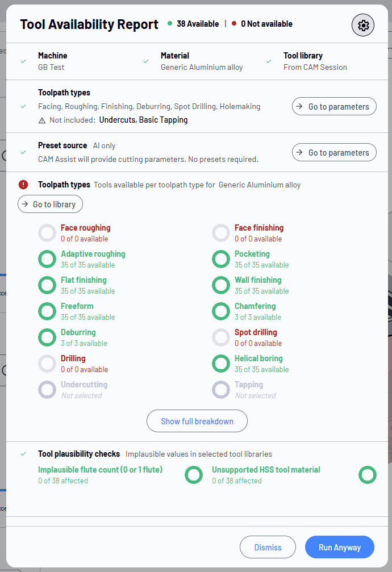Click Run Anyway button

pyautogui.click(x=339, y=547)
